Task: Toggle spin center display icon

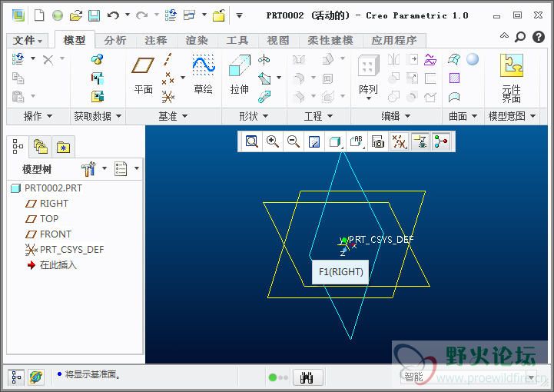Action: click(x=441, y=141)
